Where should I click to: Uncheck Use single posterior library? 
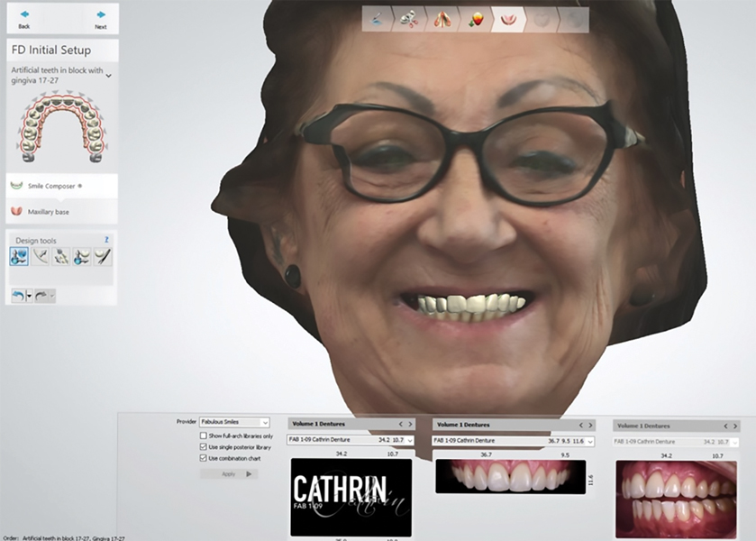[x=204, y=446]
